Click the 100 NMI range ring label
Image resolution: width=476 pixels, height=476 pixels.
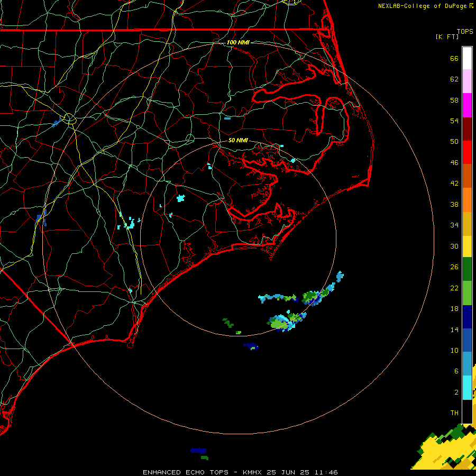238,42
